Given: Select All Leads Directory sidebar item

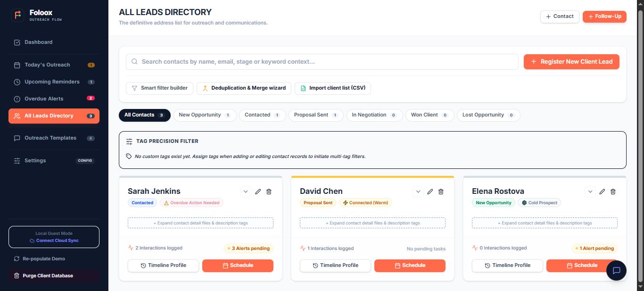Looking at the screenshot, I should pos(54,116).
